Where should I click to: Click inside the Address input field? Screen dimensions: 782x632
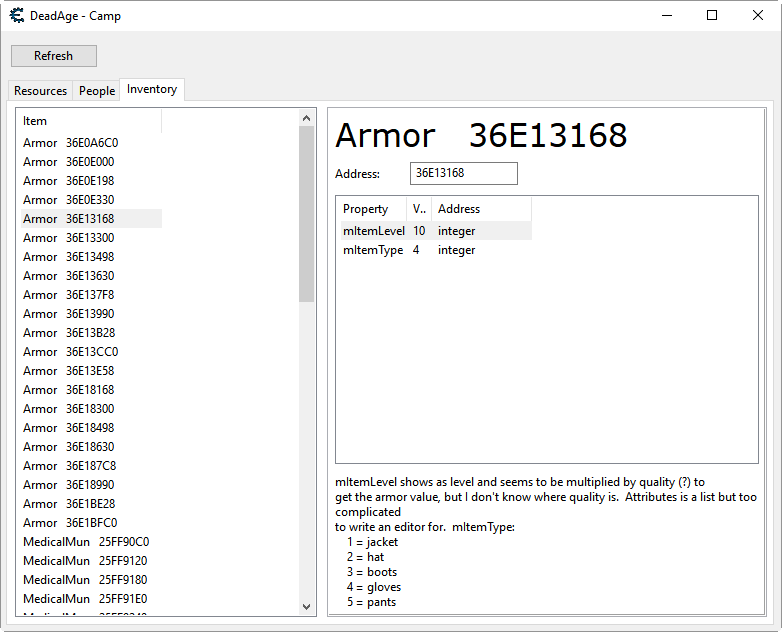463,173
